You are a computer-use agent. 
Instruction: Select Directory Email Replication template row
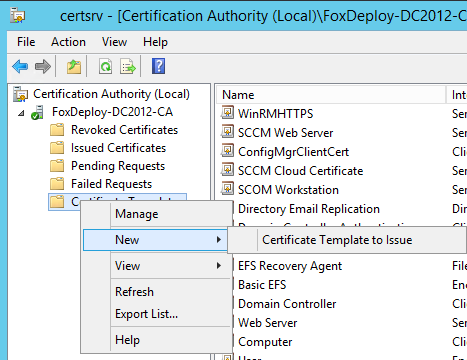point(309,209)
